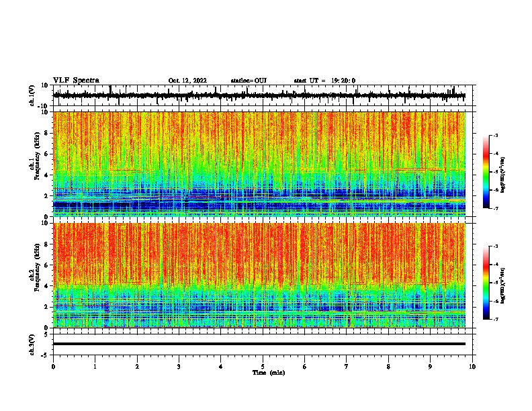The image size is (532, 411).
Task: Click the "6" kHz tick of ch.2 spectrogram
Action: pyautogui.click(x=47, y=265)
